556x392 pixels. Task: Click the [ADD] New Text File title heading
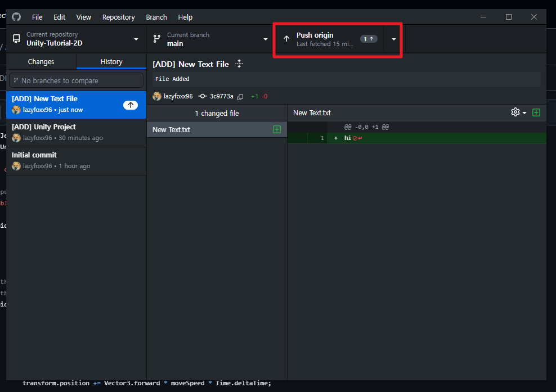(191, 64)
